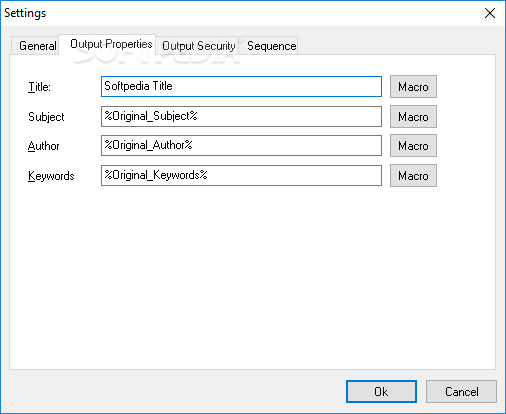Open the Macro menu for Title
This screenshot has width=506, height=414.
click(413, 87)
